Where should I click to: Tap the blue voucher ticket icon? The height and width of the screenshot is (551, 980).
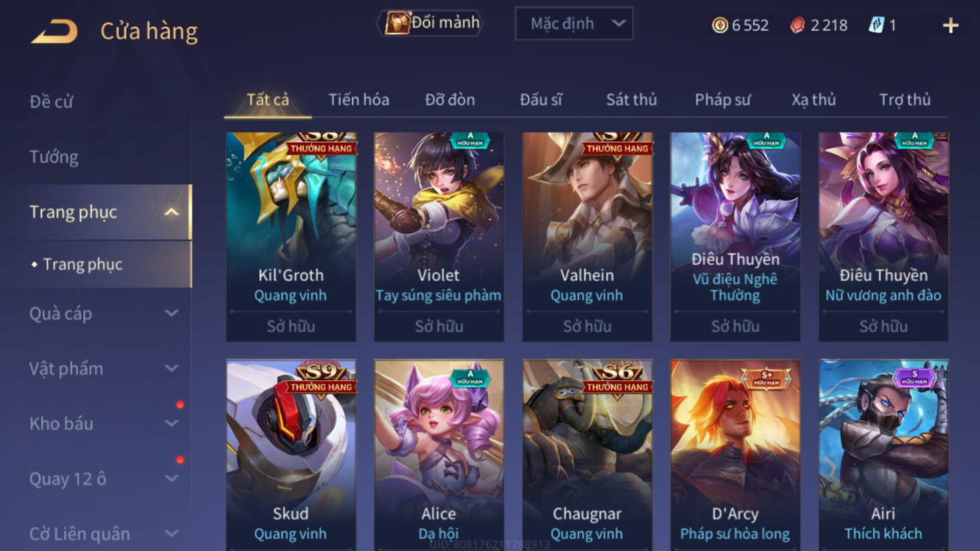pos(876,25)
